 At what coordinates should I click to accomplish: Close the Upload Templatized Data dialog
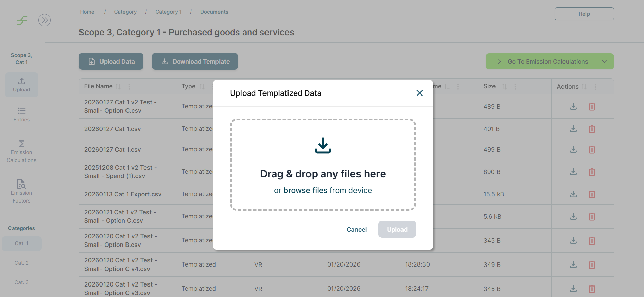point(419,93)
